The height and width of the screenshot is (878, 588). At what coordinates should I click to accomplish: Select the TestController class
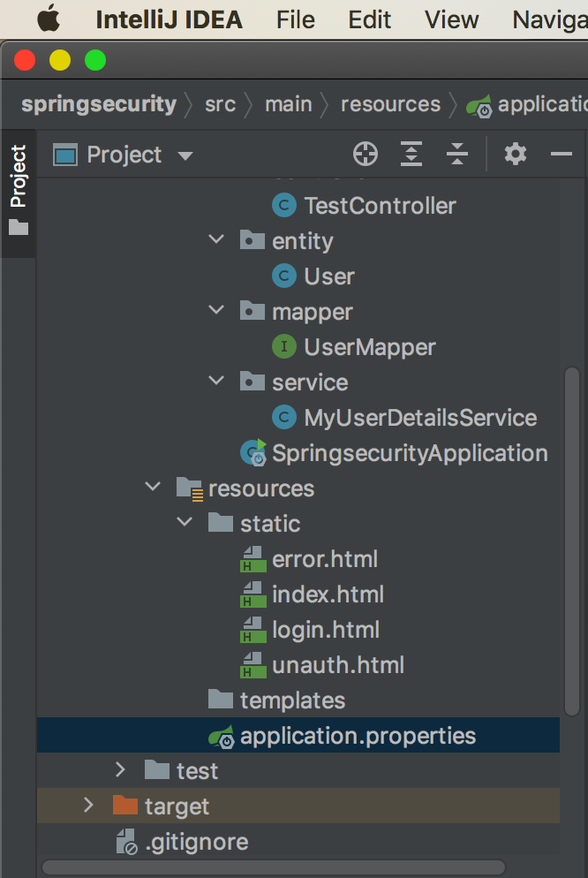(x=380, y=206)
